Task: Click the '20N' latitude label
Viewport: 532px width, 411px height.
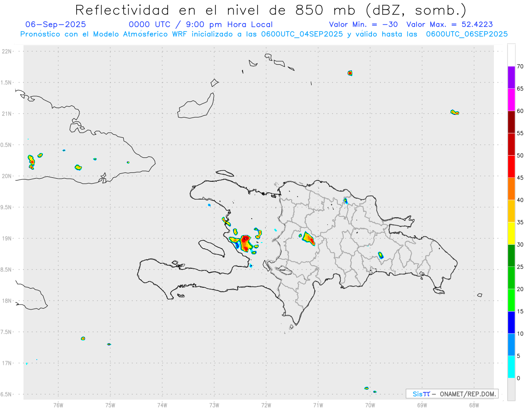Action: pyautogui.click(x=7, y=176)
